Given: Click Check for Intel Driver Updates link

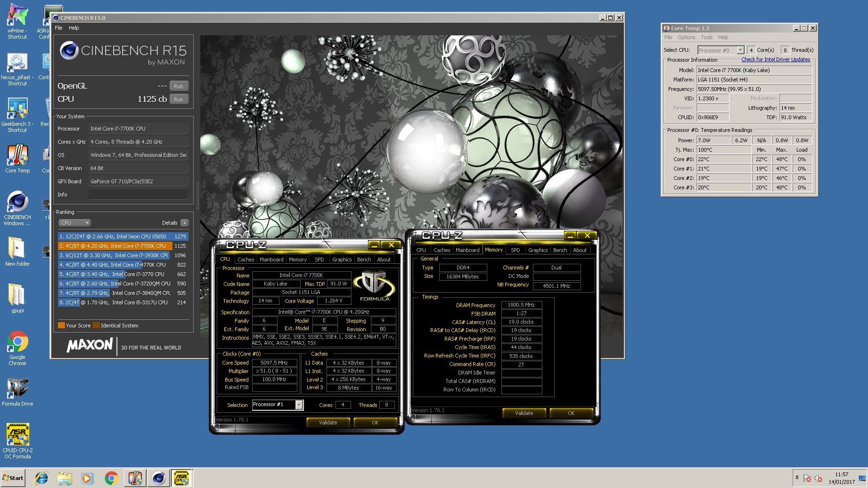Looking at the screenshot, I should point(776,59).
